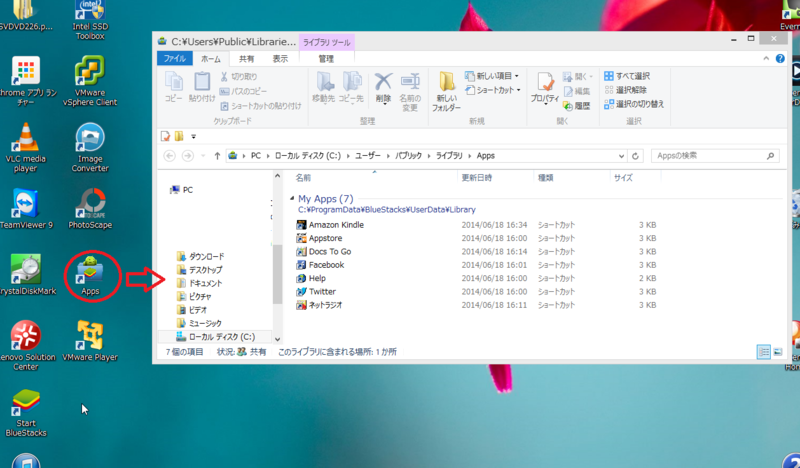Open the quick access toolbar customize dropdown
The height and width of the screenshot is (468, 800).
click(x=193, y=136)
